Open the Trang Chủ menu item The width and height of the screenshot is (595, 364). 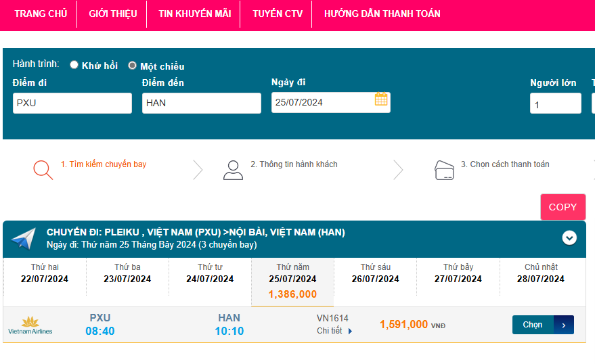tap(41, 14)
